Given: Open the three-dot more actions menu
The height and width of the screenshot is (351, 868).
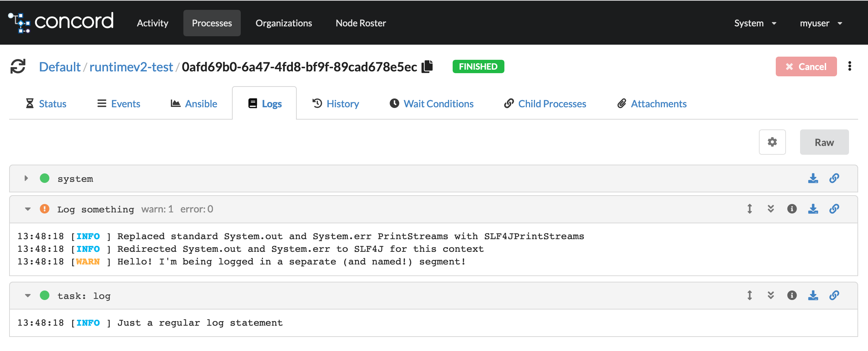Looking at the screenshot, I should pyautogui.click(x=849, y=66).
